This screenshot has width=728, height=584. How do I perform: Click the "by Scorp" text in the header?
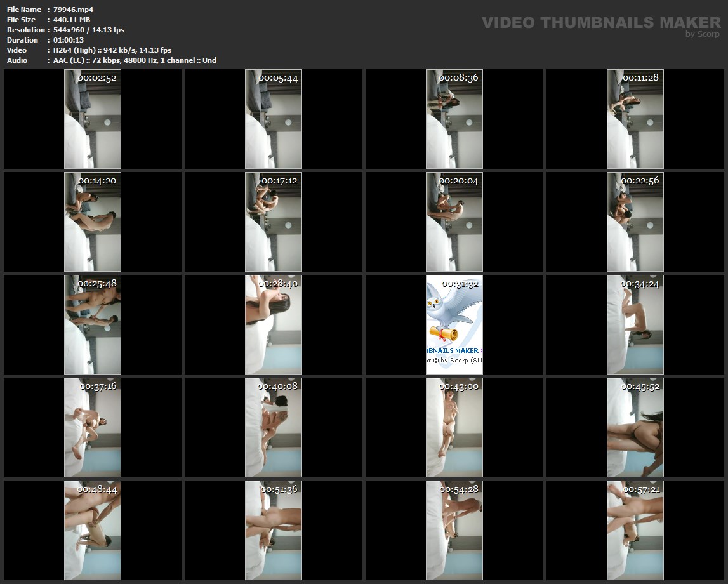(x=702, y=34)
